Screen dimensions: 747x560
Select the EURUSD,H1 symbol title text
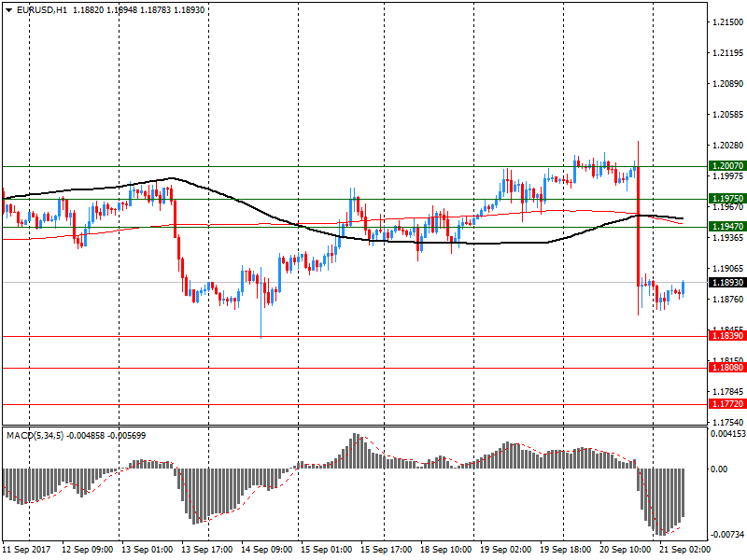(42, 10)
